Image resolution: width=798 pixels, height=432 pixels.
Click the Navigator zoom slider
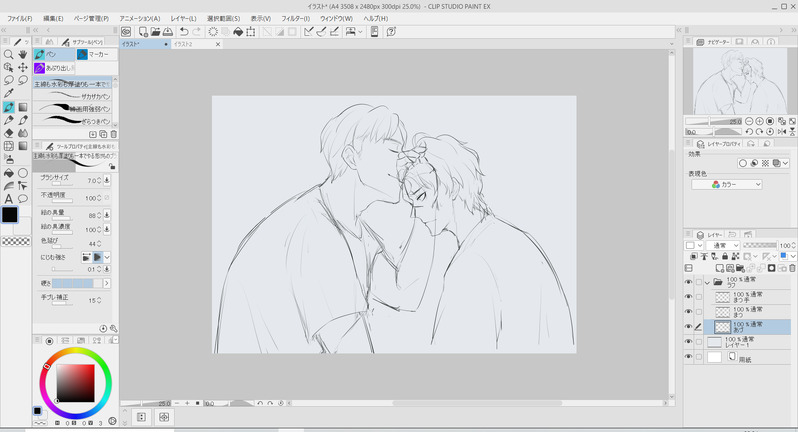coord(713,122)
